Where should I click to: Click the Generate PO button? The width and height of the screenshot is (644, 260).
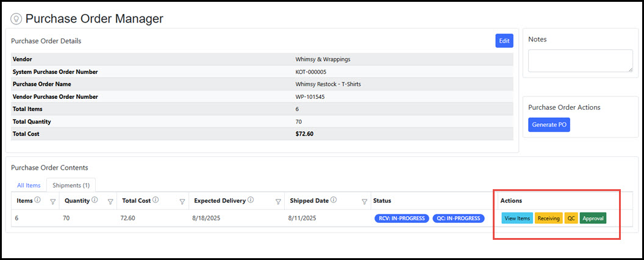(549, 125)
